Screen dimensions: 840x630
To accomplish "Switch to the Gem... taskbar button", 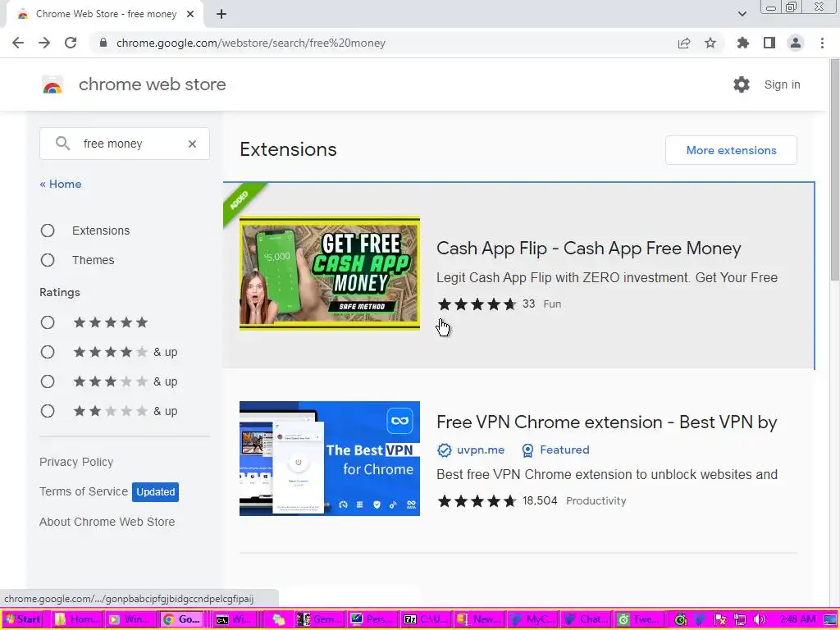I will [x=320, y=619].
